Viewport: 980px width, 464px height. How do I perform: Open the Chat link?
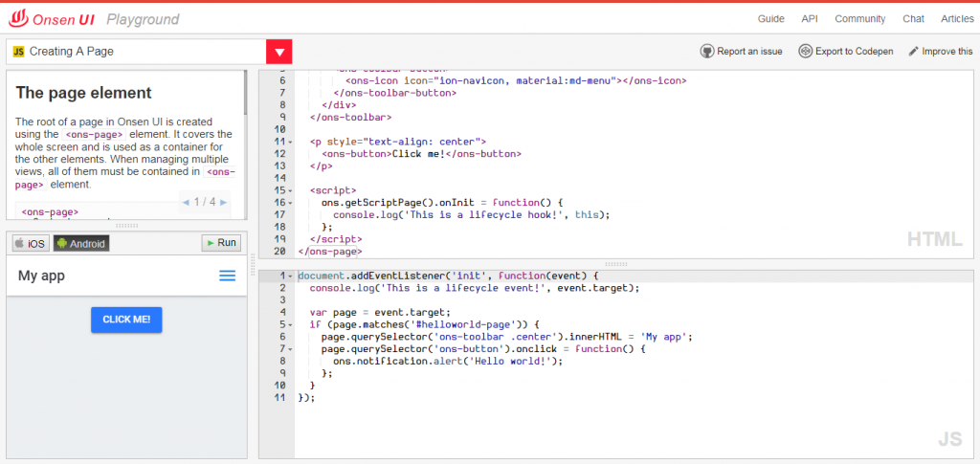[913, 19]
